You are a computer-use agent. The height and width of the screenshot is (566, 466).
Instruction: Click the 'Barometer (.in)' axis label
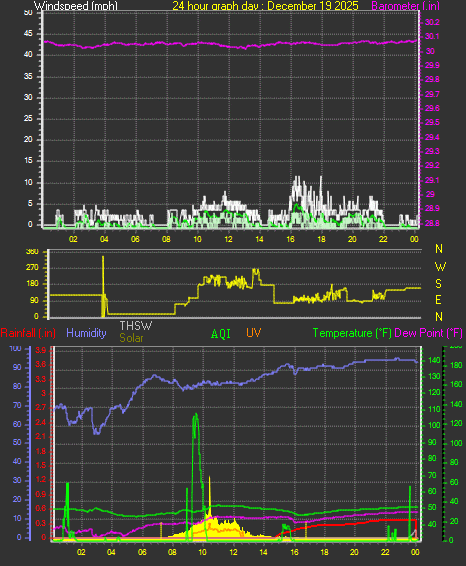[406, 6]
